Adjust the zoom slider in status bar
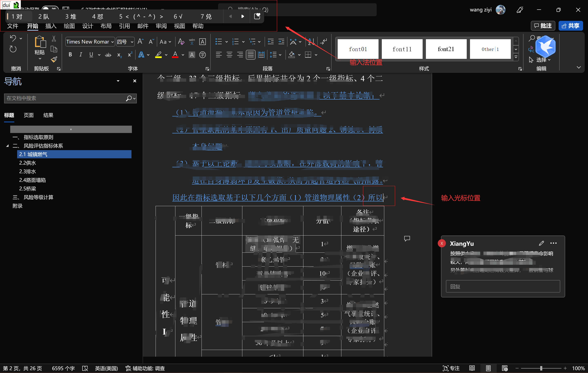 coord(541,368)
